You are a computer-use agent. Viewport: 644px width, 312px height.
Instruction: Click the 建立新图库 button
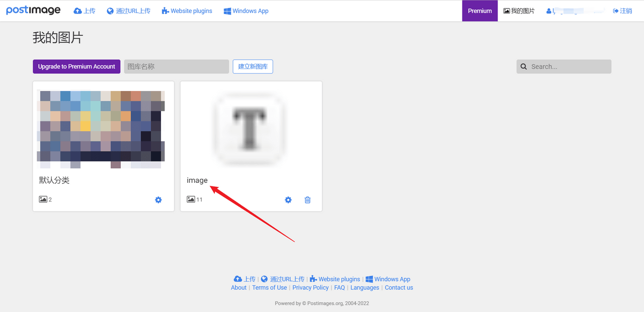(253, 66)
